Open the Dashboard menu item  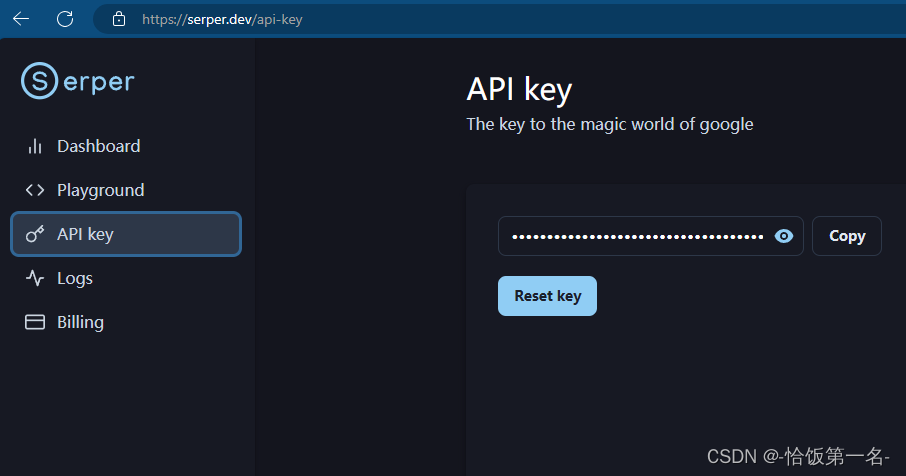click(x=126, y=146)
